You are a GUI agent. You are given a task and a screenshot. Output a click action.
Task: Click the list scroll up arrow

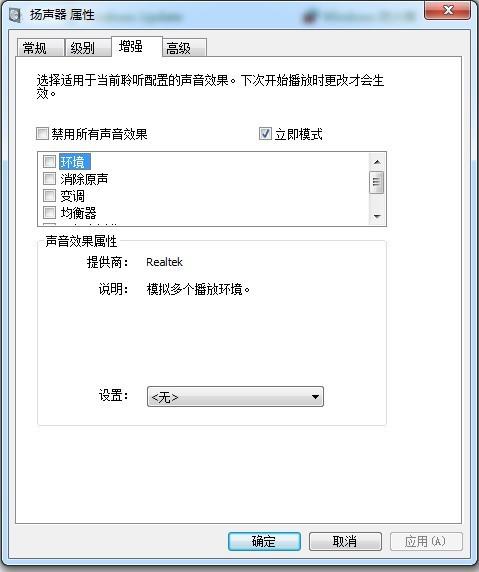(377, 162)
